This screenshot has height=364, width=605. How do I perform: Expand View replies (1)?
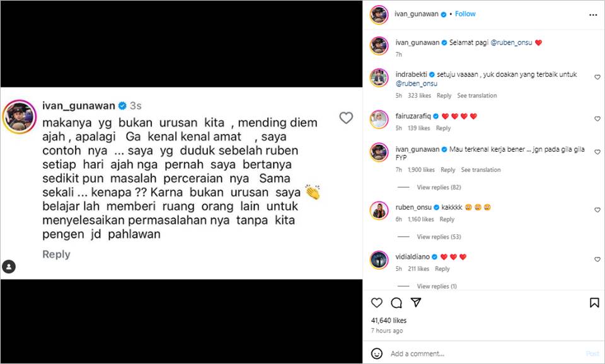click(x=437, y=286)
